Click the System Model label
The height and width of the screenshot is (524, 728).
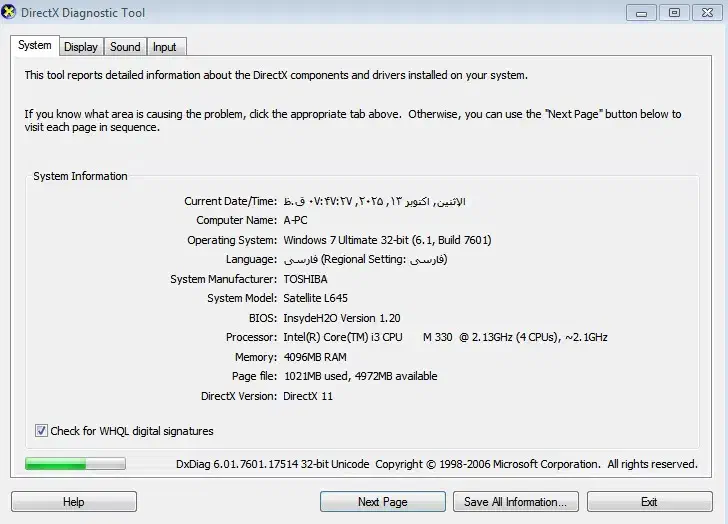coord(242,298)
